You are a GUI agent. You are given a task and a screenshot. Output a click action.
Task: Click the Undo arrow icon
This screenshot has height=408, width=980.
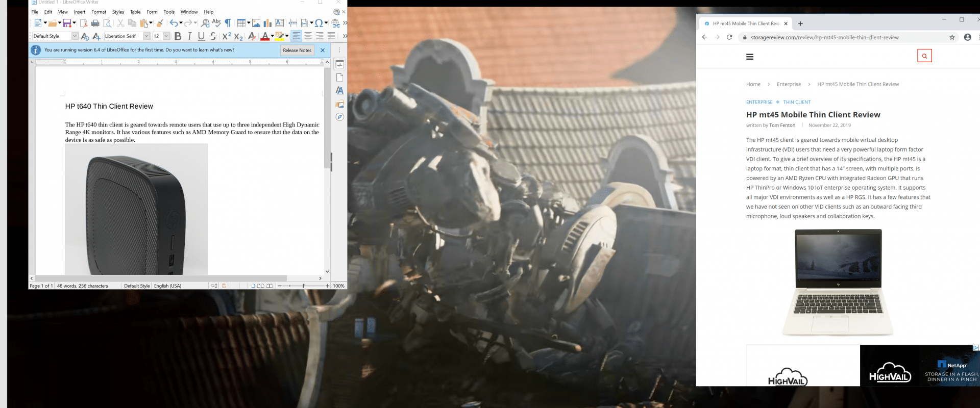[174, 23]
